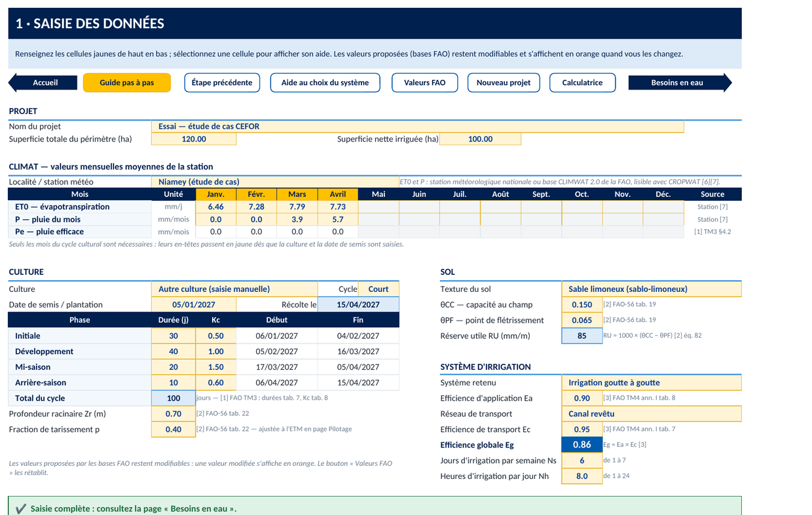The image size is (812, 515).
Task: Select Heures d'irrigation par jour value
Action: click(x=581, y=476)
